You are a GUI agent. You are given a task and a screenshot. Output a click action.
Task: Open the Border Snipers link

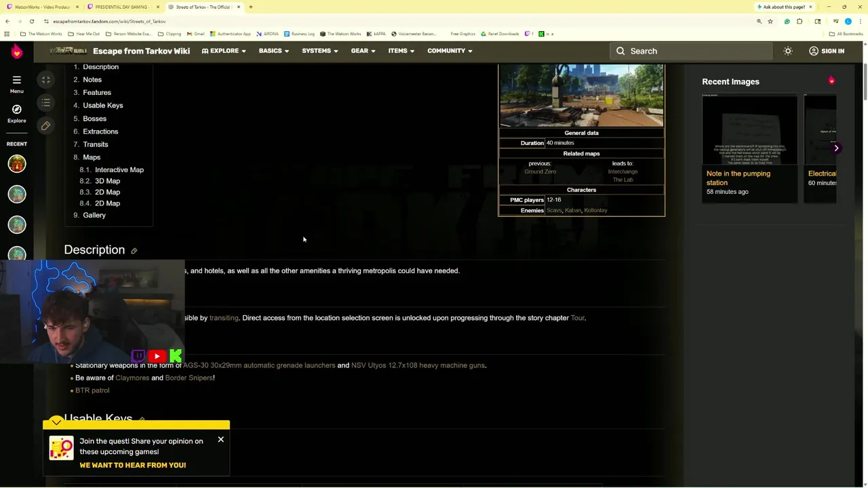point(189,378)
